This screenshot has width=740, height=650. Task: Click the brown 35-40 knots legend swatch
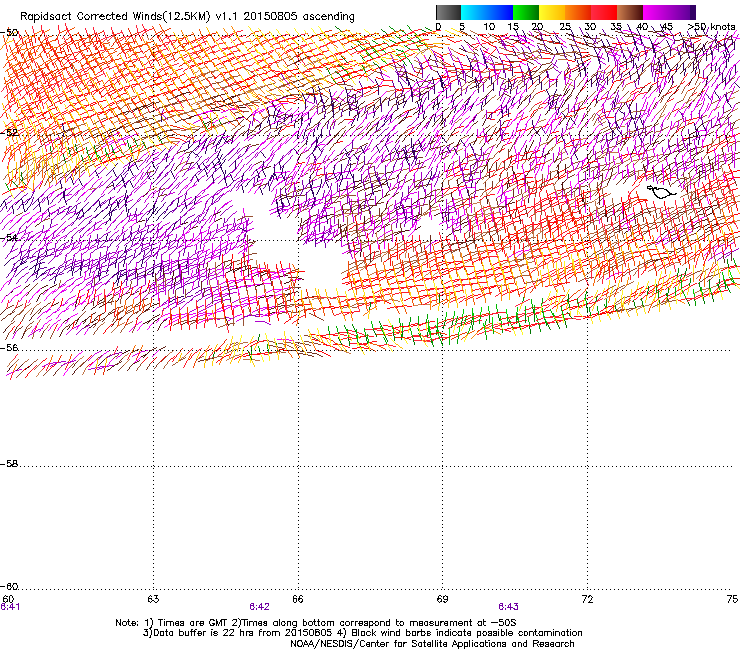(630, 12)
